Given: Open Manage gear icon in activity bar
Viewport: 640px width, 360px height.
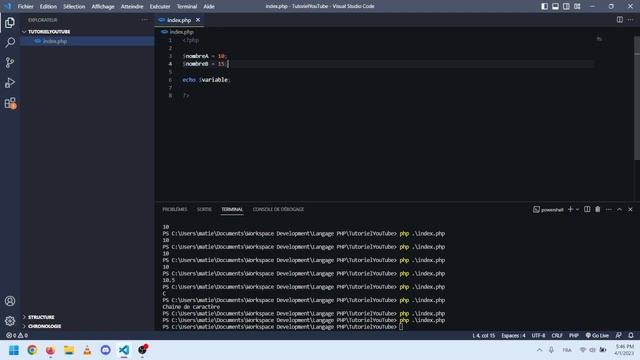Looking at the screenshot, I should (10, 321).
